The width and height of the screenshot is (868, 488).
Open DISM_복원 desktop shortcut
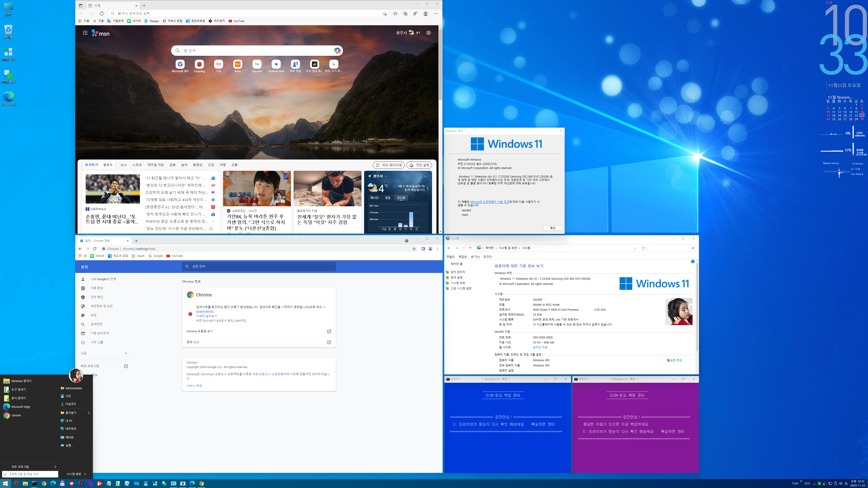[8, 76]
